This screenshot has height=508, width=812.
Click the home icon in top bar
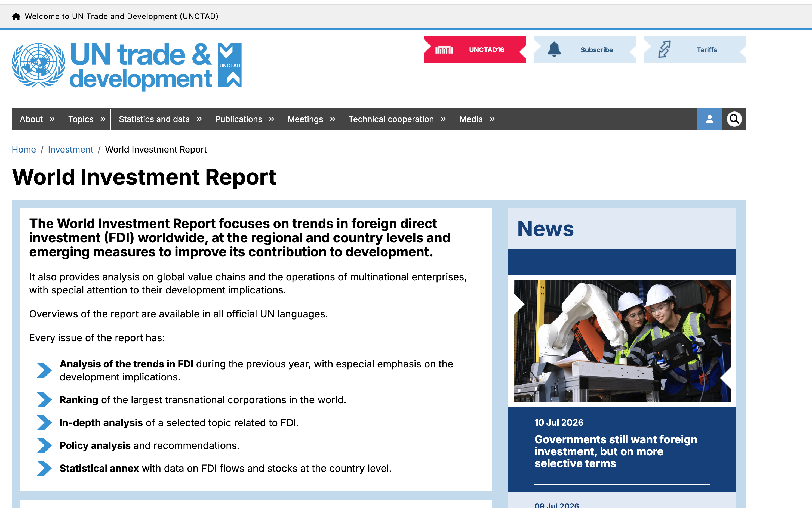tap(16, 17)
